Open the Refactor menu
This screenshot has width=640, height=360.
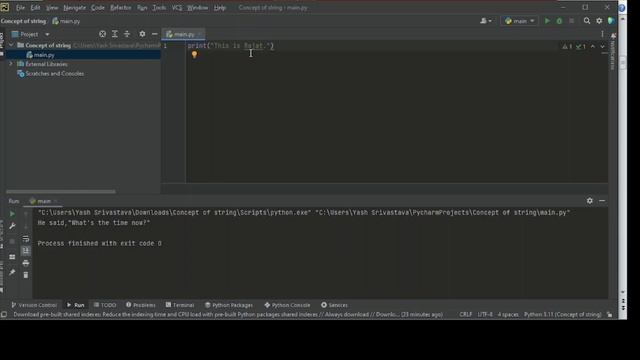pyautogui.click(x=121, y=8)
